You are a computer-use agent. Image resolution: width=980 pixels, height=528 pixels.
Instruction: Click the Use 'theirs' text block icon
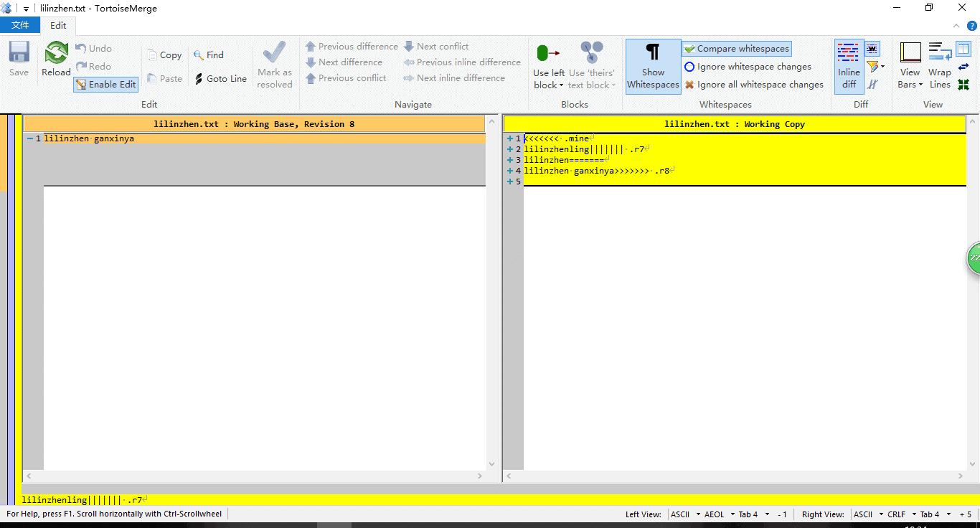click(x=592, y=54)
